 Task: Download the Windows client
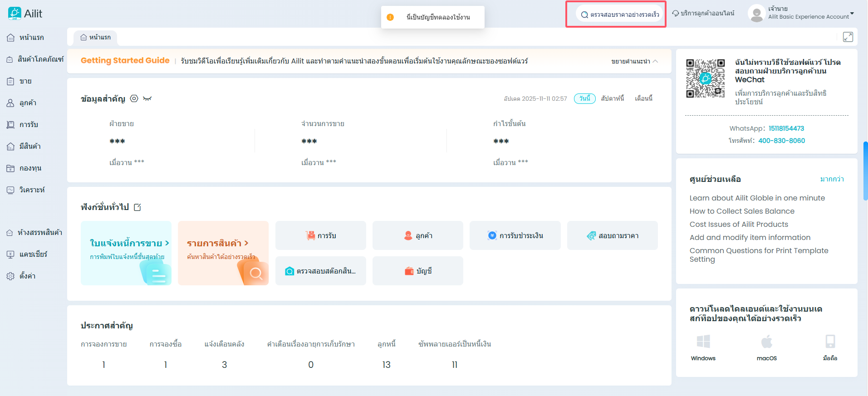(x=703, y=347)
